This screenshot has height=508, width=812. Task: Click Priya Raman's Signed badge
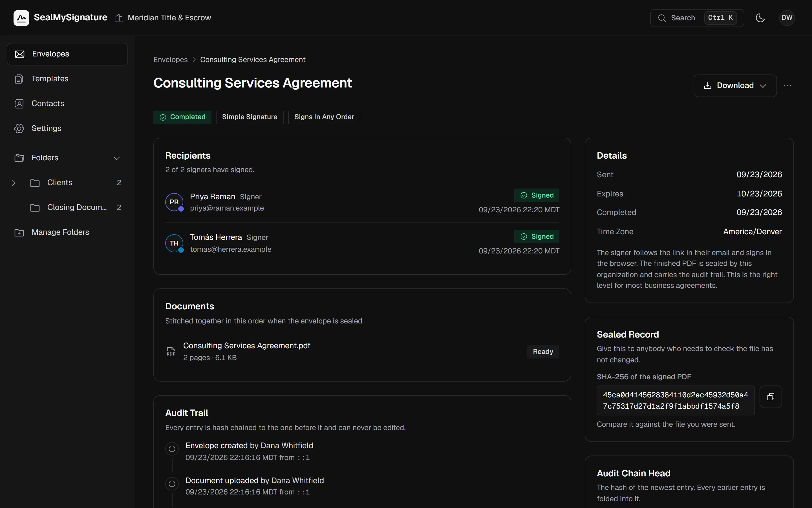[x=537, y=196]
